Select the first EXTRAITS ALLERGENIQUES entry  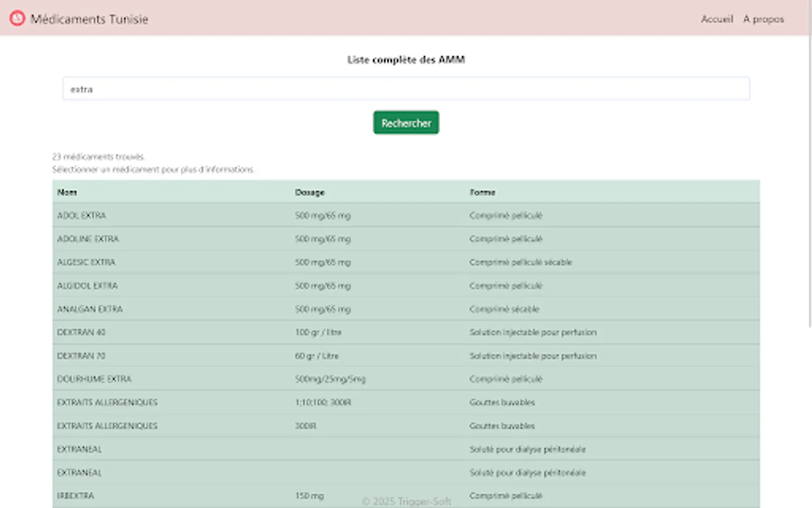coord(226,402)
